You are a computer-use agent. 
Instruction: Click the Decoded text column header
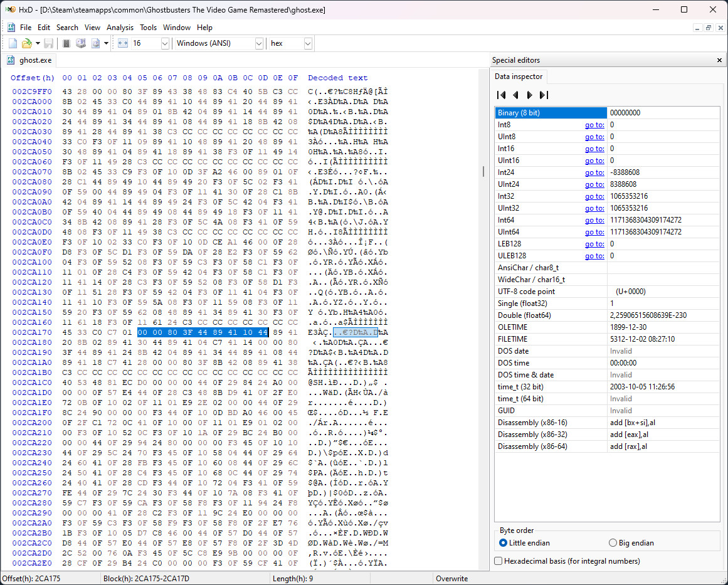[x=337, y=78]
